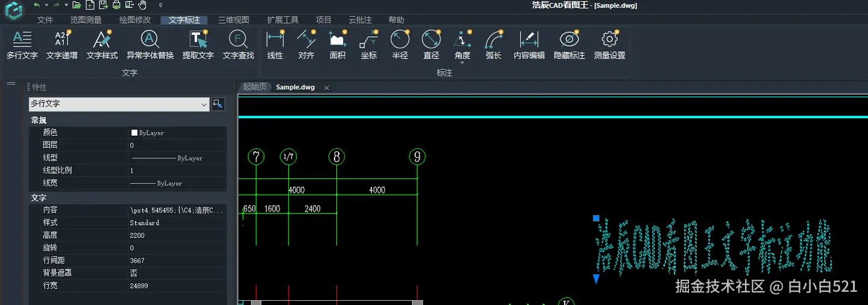Switch to the 三维视图 ribbon tab
868x305 pixels.
pos(233,20)
